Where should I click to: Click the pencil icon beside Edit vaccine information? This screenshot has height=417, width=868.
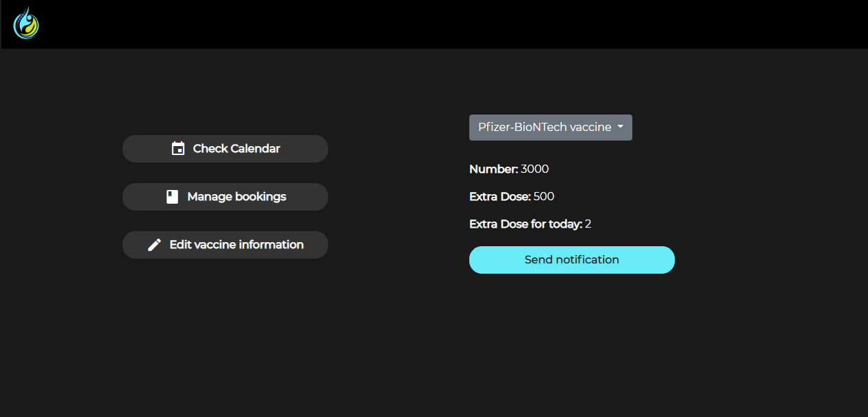(x=155, y=245)
